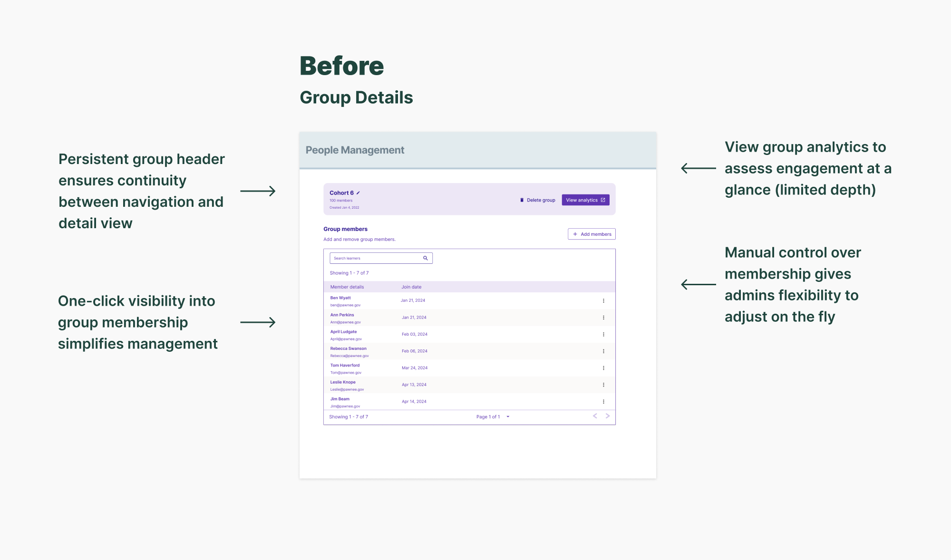Click the Add members button
The image size is (951, 560).
[592, 234]
